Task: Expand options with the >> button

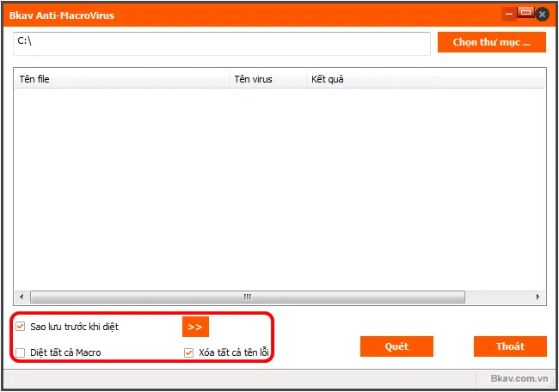Action: click(x=195, y=327)
